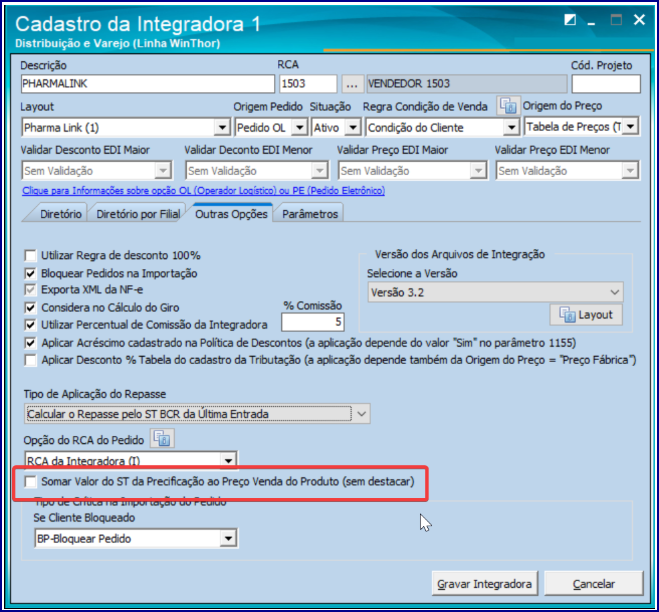Enable Utilizar Regra de desconto 100%
The height and width of the screenshot is (612, 659).
point(30,256)
